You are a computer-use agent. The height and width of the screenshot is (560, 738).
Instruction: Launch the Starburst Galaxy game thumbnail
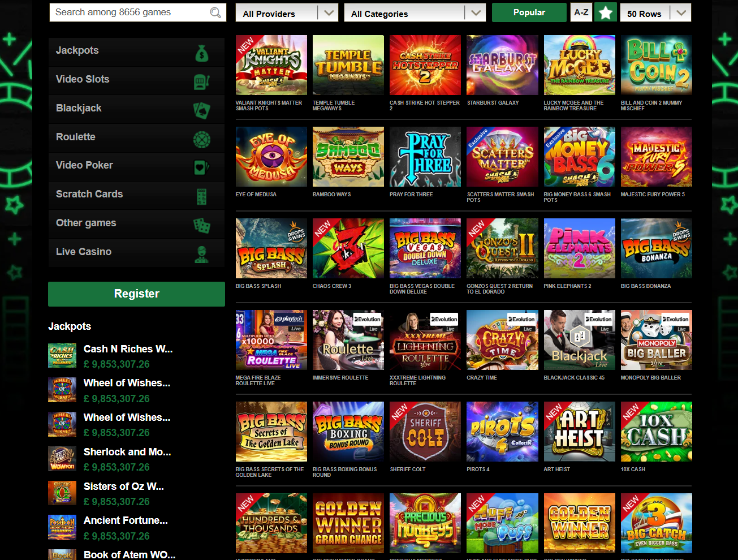[x=502, y=65]
